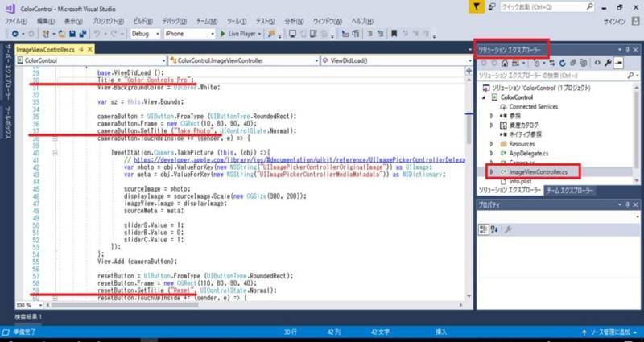Toggle categorized view in Properties panel
The width and height of the screenshot is (644, 342).
click(484, 230)
